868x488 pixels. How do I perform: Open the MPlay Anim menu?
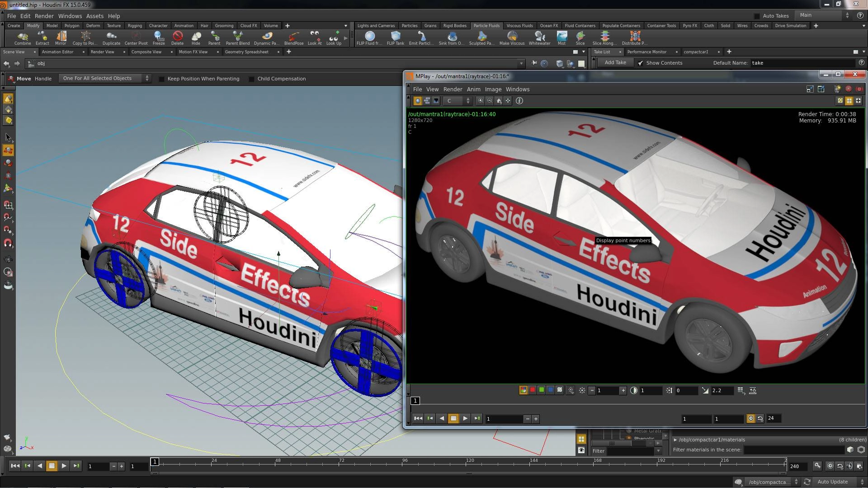point(473,89)
